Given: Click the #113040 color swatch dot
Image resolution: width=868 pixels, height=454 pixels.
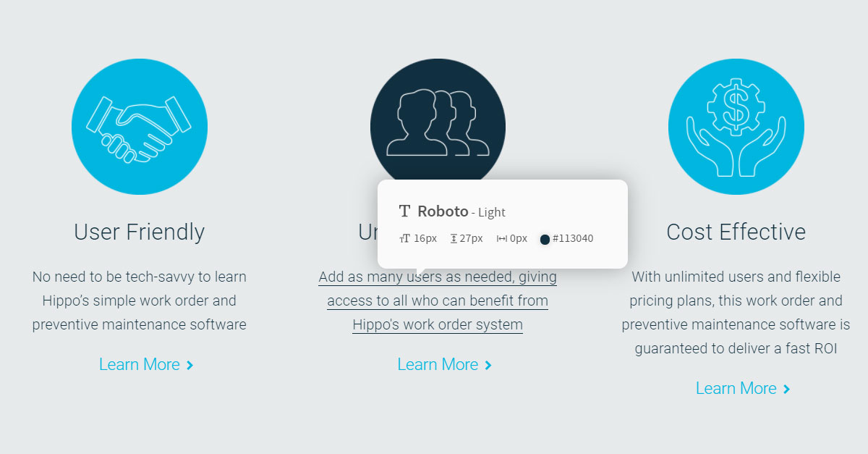Looking at the screenshot, I should click(545, 239).
